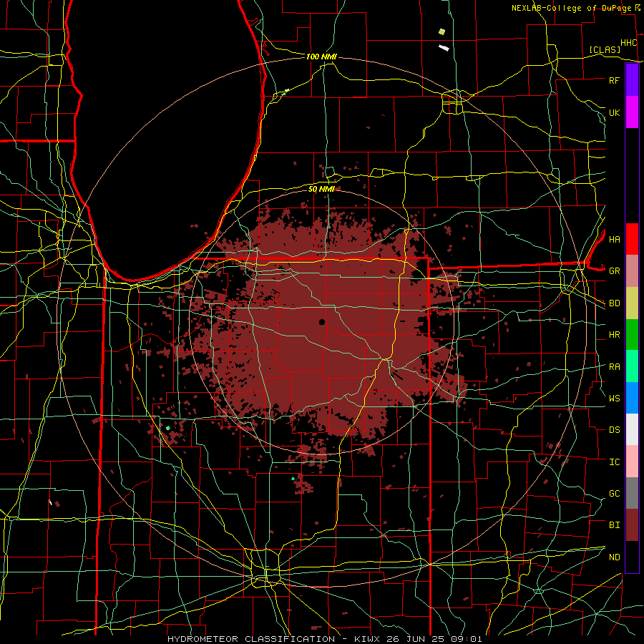Click the GR legend label
The height and width of the screenshot is (644, 644).
coord(614,271)
